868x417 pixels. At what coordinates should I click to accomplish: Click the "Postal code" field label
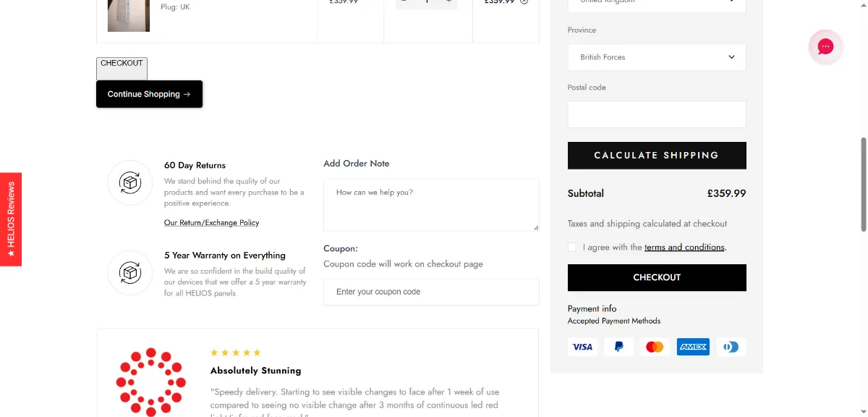pyautogui.click(x=587, y=88)
